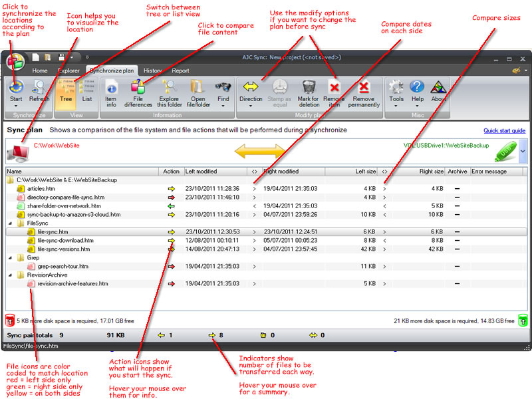Open the Tools dropdown arrow
The height and width of the screenshot is (399, 532).
pyautogui.click(x=396, y=106)
